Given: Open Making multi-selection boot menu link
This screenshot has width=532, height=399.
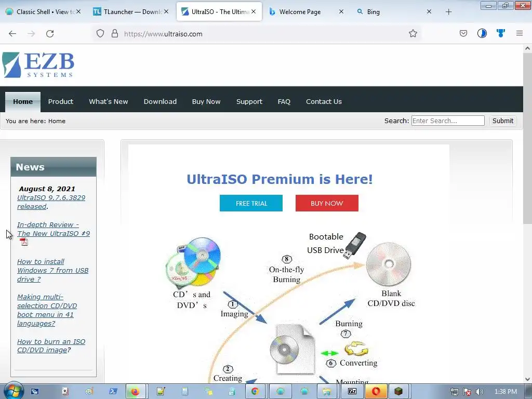Looking at the screenshot, I should tap(47, 310).
